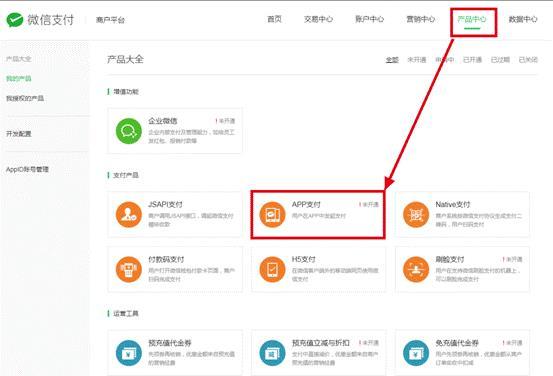Open the APP支付 product icon
553x376 pixels.
272,214
